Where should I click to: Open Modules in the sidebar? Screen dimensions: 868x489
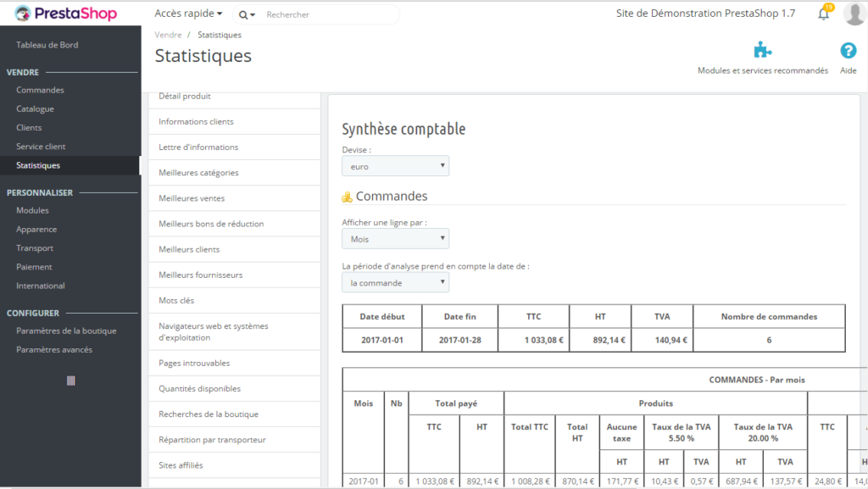tap(32, 210)
